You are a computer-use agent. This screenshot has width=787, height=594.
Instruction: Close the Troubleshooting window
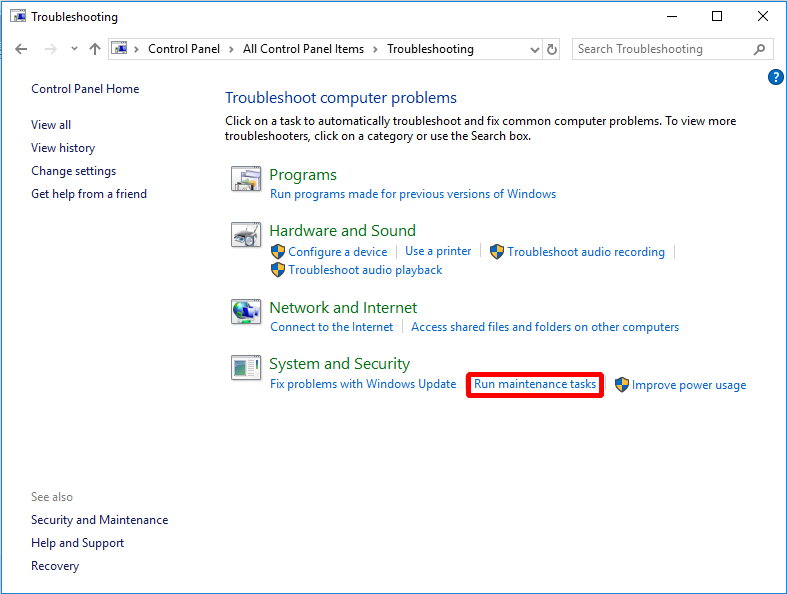[762, 17]
